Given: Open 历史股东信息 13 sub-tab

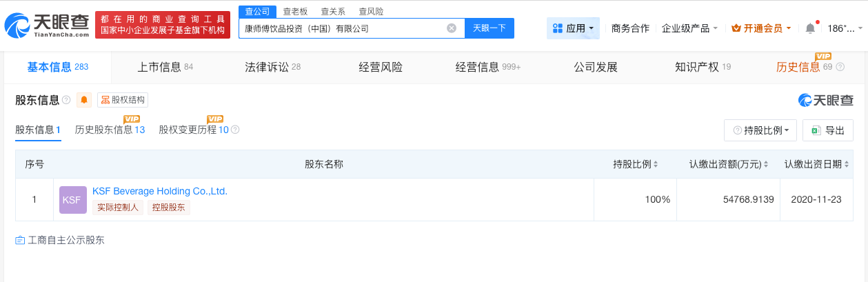Looking at the screenshot, I should 110,129.
